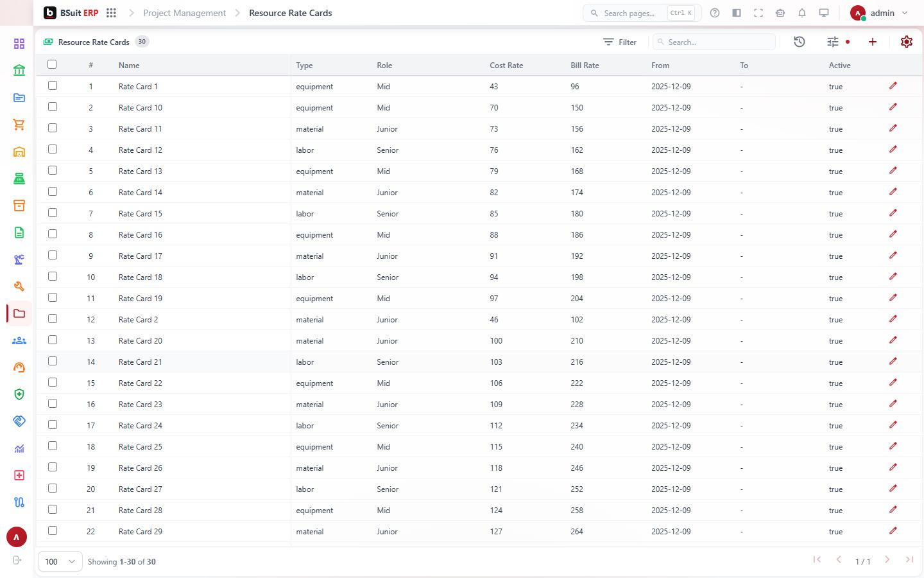924x578 pixels.
Task: Click the Search pages input
Action: click(642, 13)
